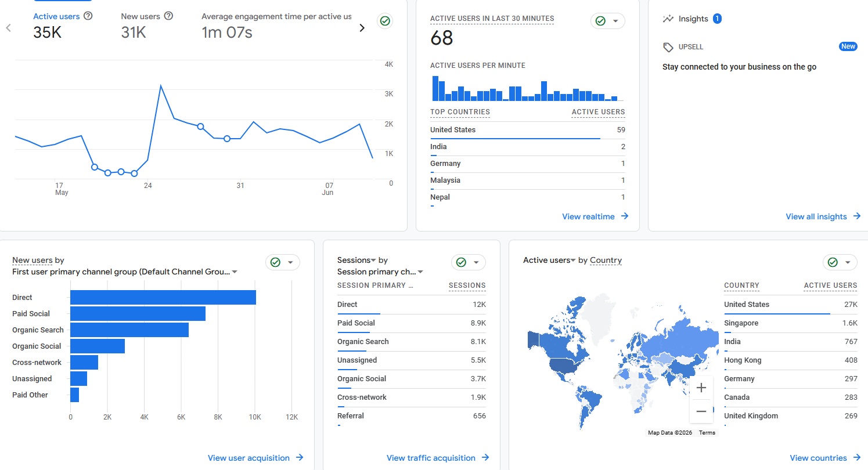The height and width of the screenshot is (470, 868).
Task: Select Nepal row in realtime top countries
Action: tap(528, 197)
